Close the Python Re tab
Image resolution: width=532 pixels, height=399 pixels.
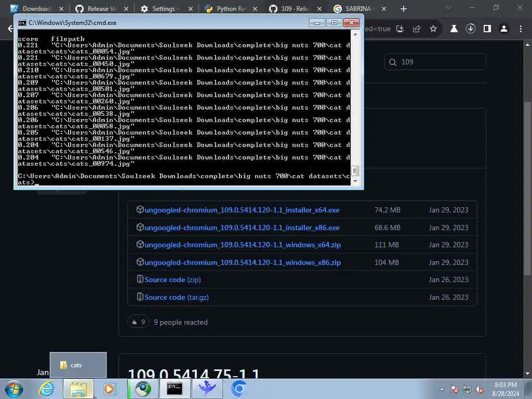pos(255,9)
